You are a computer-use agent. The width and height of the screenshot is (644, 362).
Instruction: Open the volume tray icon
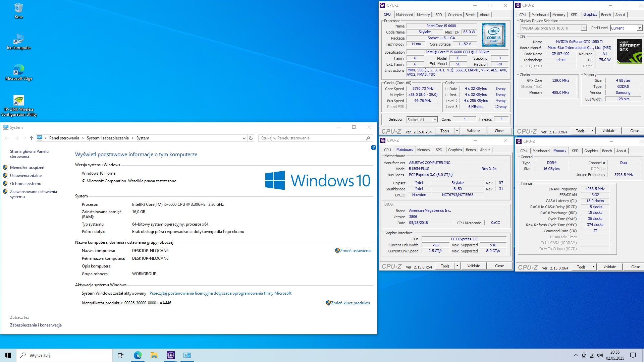pyautogui.click(x=600, y=355)
